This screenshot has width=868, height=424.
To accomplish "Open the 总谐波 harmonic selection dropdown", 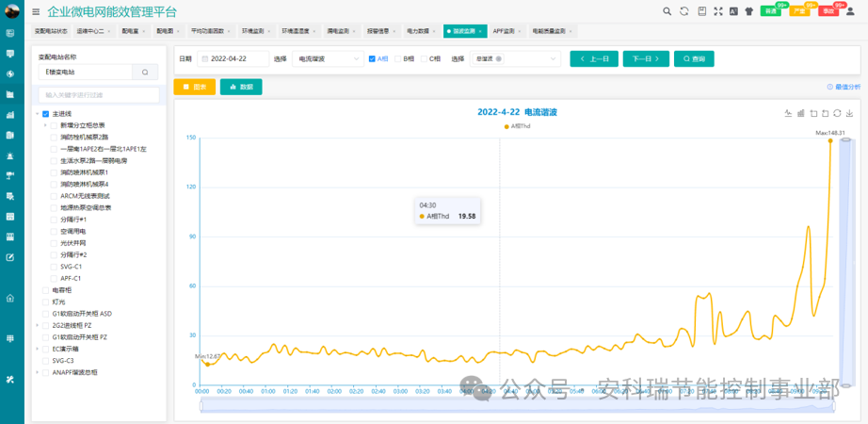I will tap(515, 58).
